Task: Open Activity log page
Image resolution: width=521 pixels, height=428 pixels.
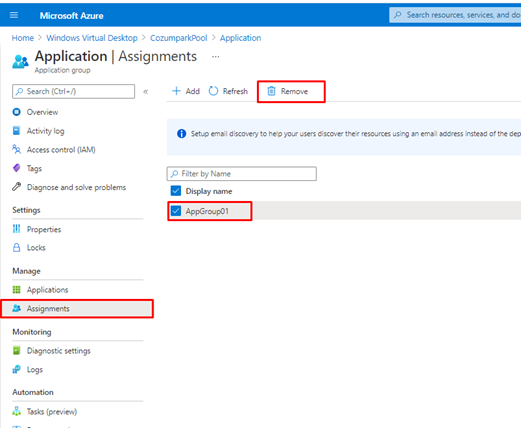Action: [45, 131]
